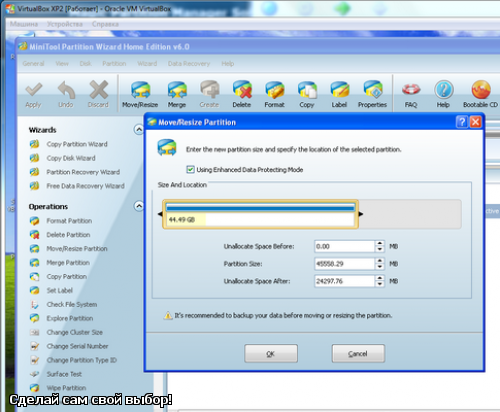Viewport: 500px width, 412px height.
Task: Confirm the resize with OK button
Action: [271, 353]
